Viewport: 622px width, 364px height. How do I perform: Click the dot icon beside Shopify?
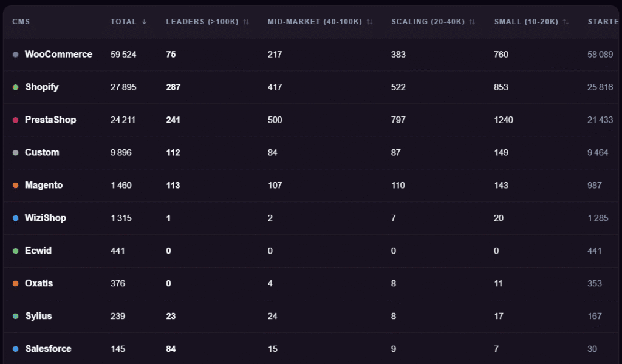(x=16, y=87)
